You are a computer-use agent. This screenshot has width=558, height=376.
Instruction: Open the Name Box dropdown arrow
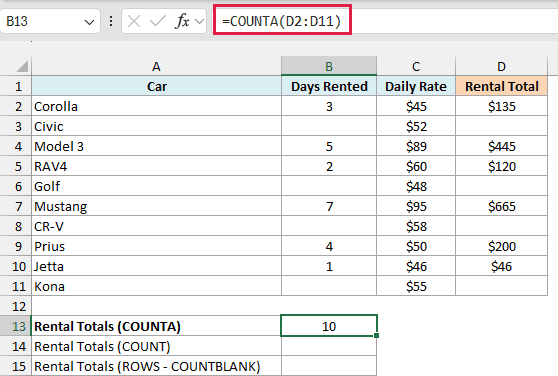tap(89, 22)
